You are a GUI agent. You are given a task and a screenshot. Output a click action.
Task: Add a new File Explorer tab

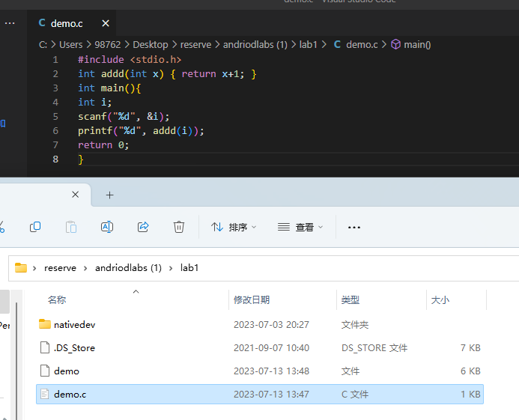(x=109, y=195)
